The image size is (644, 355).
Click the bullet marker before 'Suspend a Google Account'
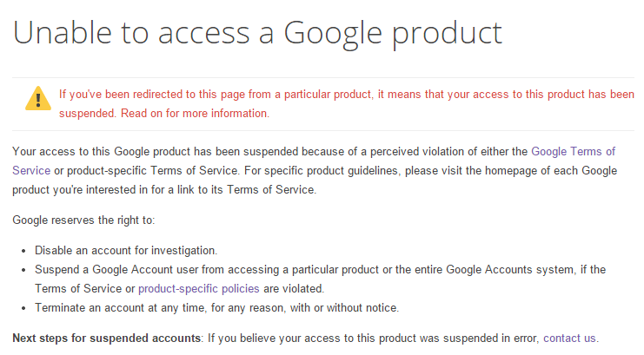pos(23,270)
